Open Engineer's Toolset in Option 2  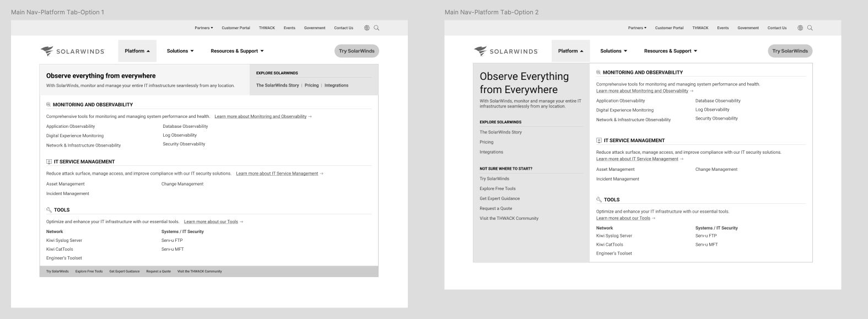(x=614, y=253)
